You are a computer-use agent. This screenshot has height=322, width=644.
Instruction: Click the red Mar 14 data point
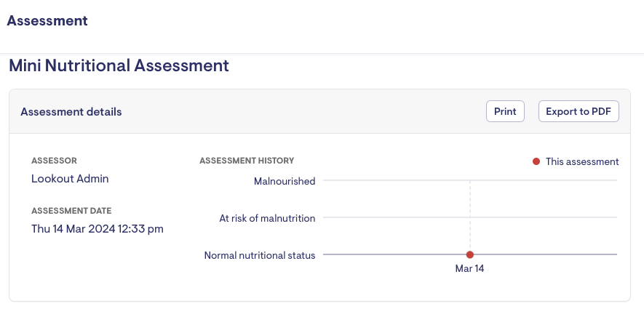tap(470, 254)
